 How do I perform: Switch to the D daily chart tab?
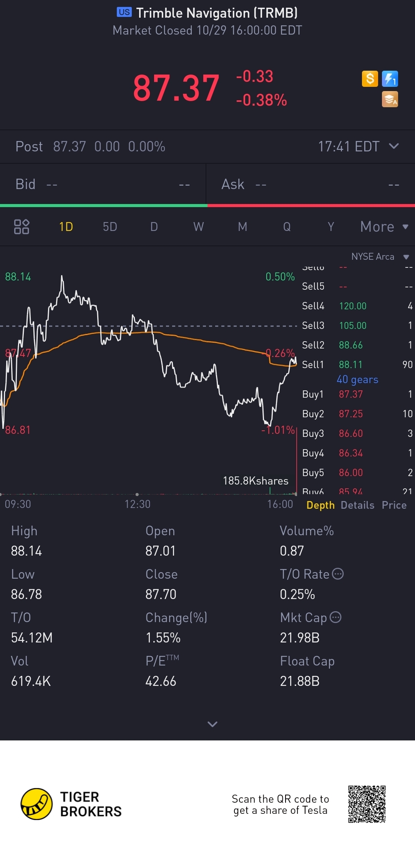tap(154, 227)
